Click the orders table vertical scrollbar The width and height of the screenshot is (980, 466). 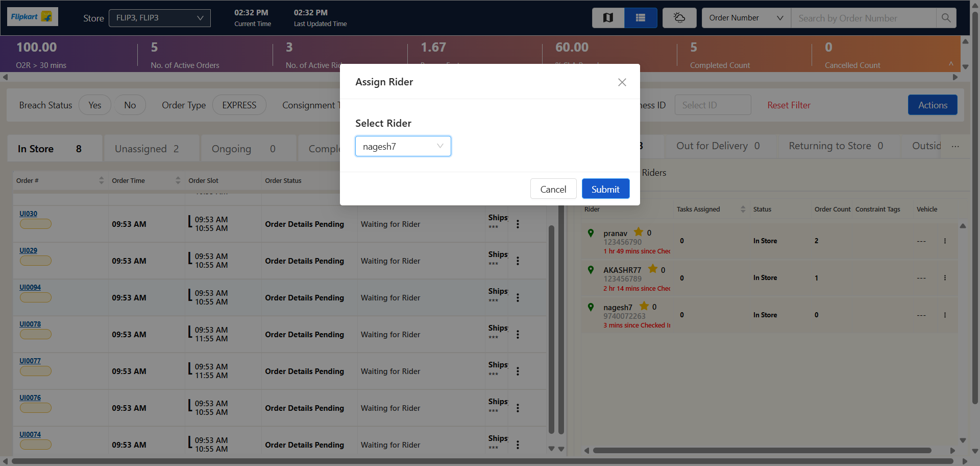[x=551, y=329]
